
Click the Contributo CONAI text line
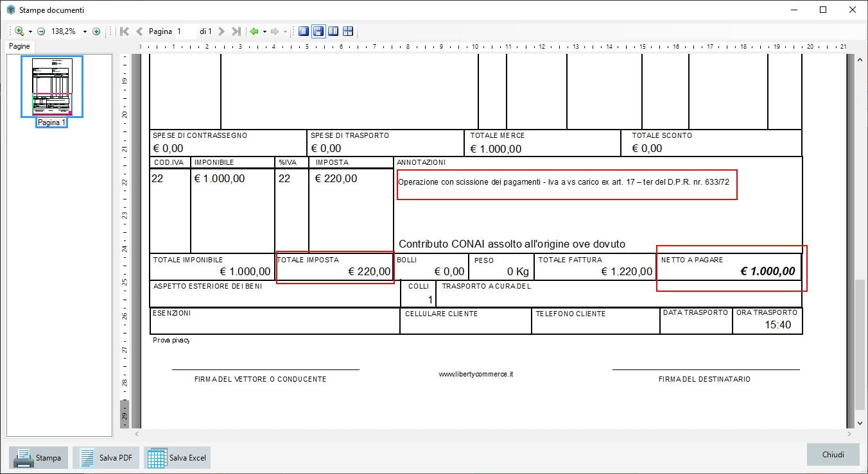coord(512,244)
